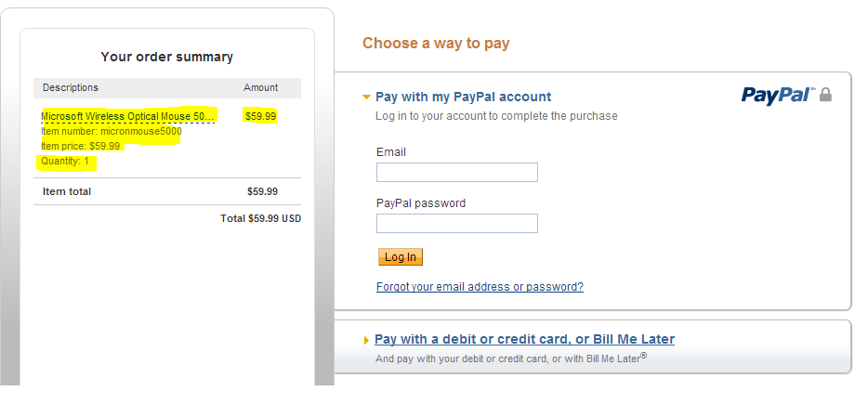The image size is (868, 404).
Task: Click the security padlock icon
Action: coord(825,95)
